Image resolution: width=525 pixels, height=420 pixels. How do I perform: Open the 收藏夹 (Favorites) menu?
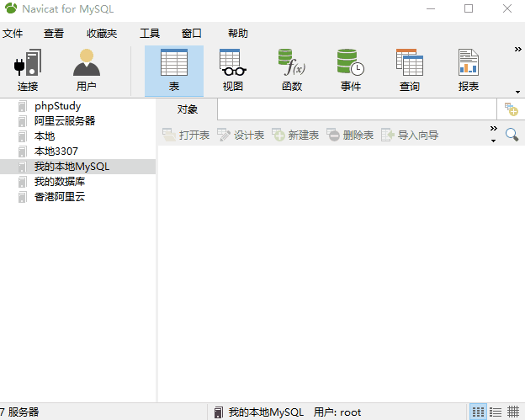102,33
